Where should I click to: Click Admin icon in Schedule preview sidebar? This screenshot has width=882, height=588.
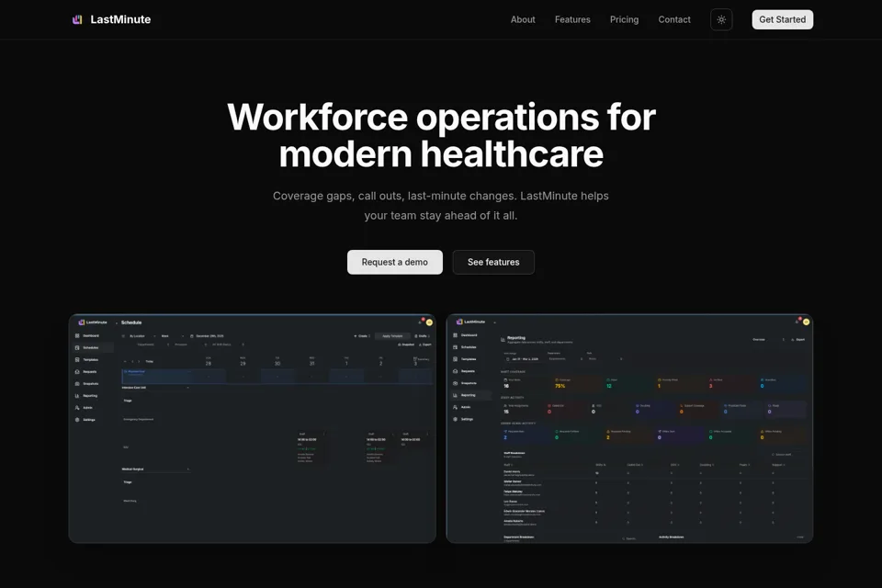coord(77,408)
